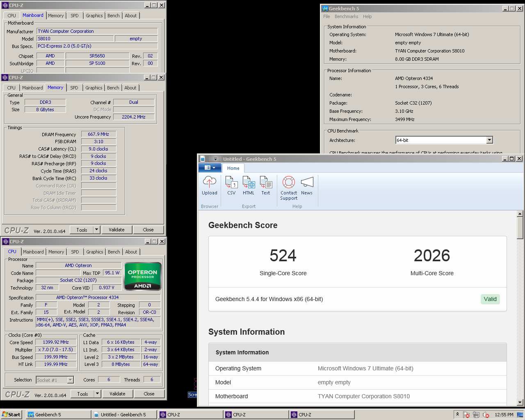
Task: Click the Max TDP field 95.1 W
Action: click(112, 273)
